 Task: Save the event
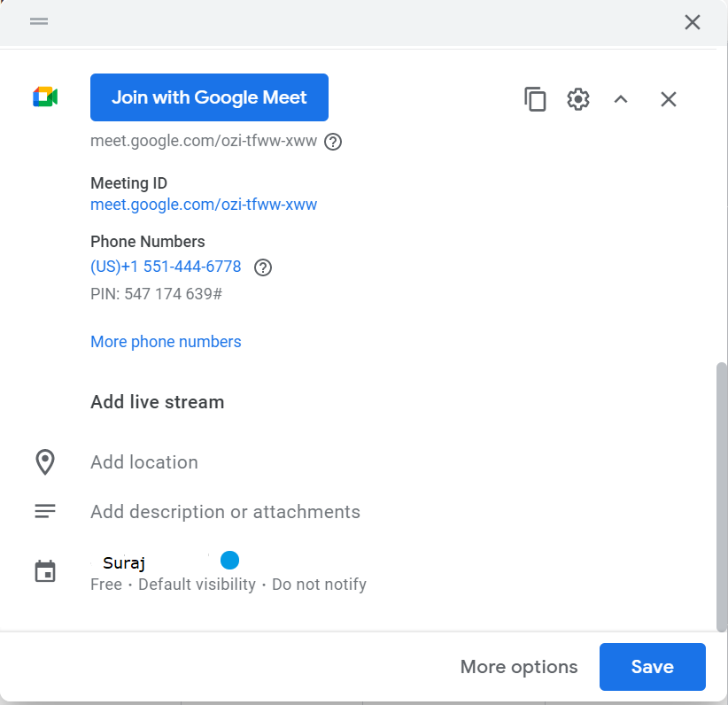(x=653, y=667)
